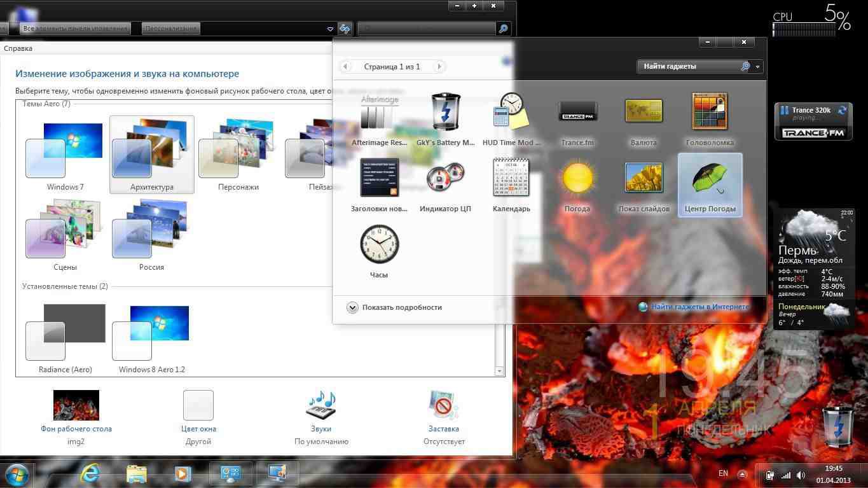Image resolution: width=868 pixels, height=488 pixels.
Task: Select the Погода sun gadget
Action: pos(577,178)
